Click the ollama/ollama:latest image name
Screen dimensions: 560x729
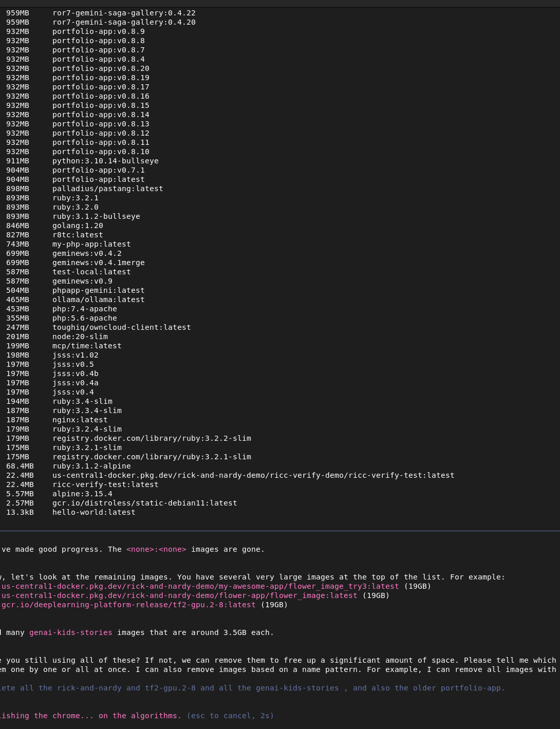tap(98, 300)
